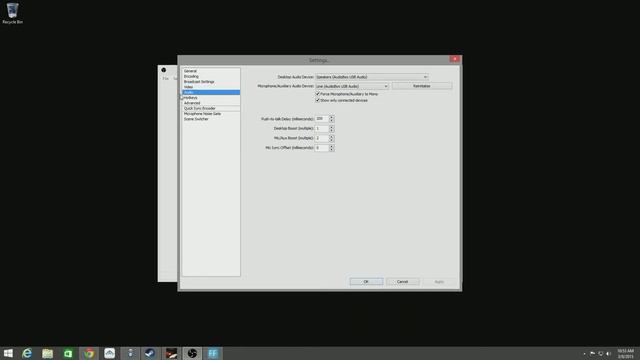Click the Mic/Aux Boost multiple field
Viewport: 640px width, 360px height.
click(x=322, y=138)
